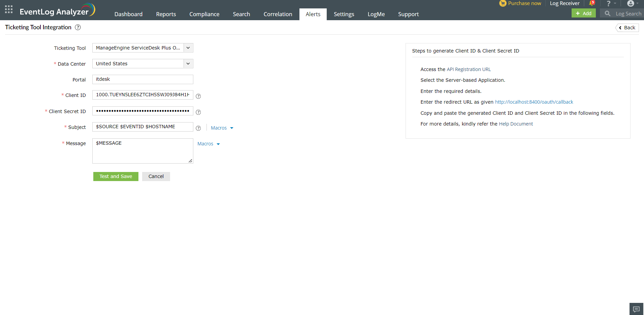Click inside the Message textarea
Image resolution: width=644 pixels, height=315 pixels.
143,151
